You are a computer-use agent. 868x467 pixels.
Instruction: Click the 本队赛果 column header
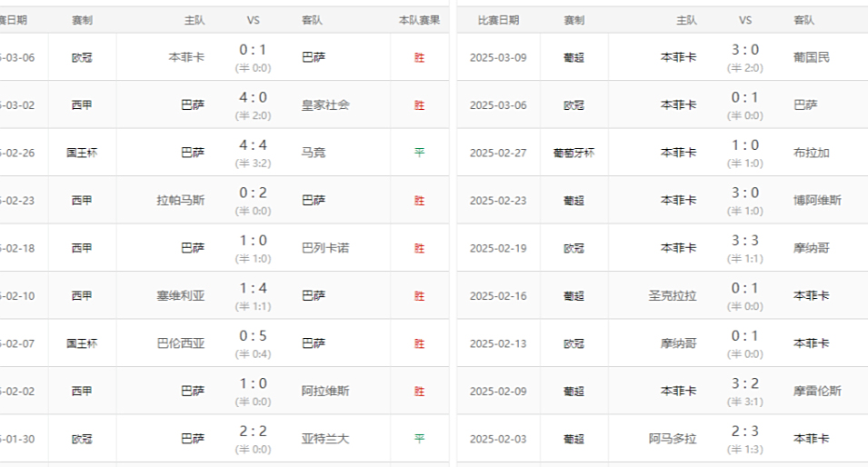[419, 20]
